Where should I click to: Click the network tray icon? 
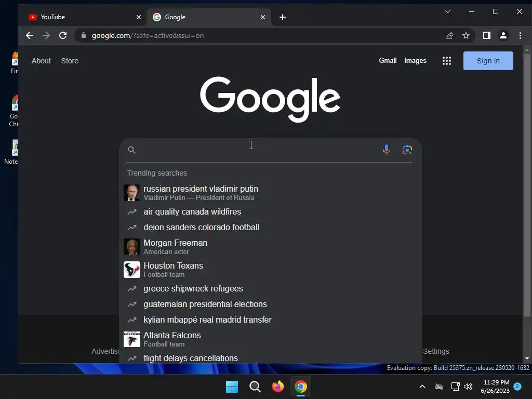[455, 387]
